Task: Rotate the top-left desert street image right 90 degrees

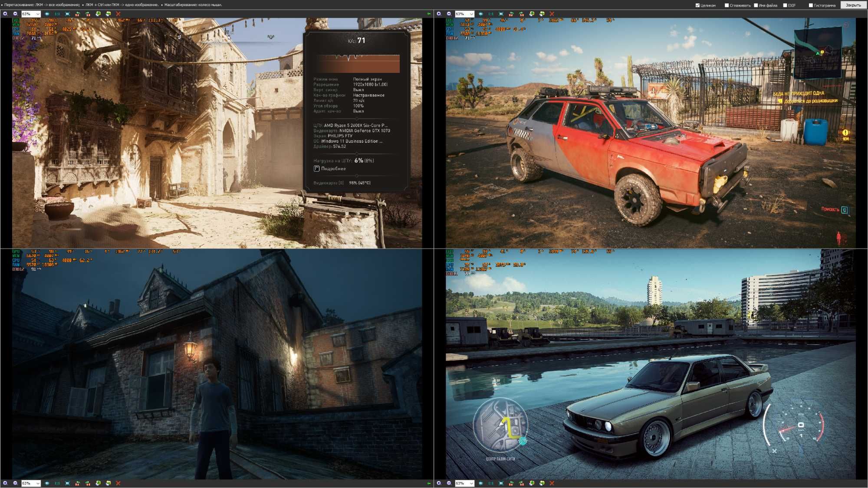Action: click(x=88, y=14)
